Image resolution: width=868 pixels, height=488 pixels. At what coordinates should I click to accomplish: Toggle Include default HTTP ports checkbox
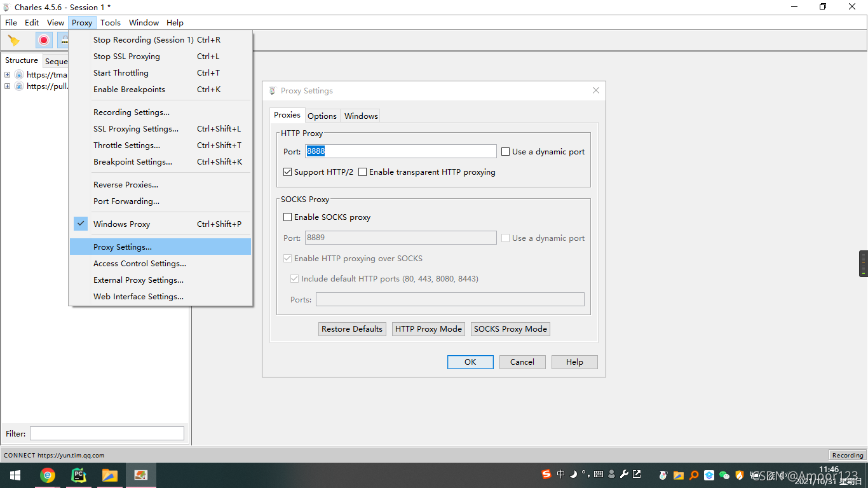[295, 279]
